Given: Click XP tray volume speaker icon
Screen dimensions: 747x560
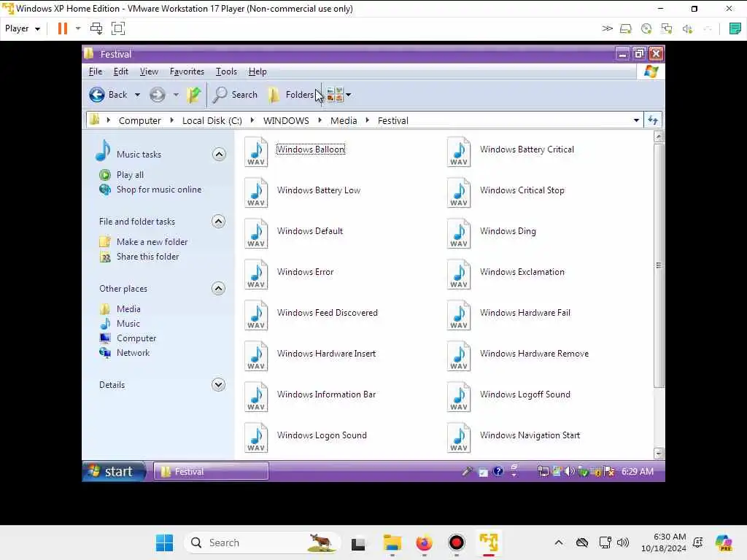Looking at the screenshot, I should click(569, 472).
